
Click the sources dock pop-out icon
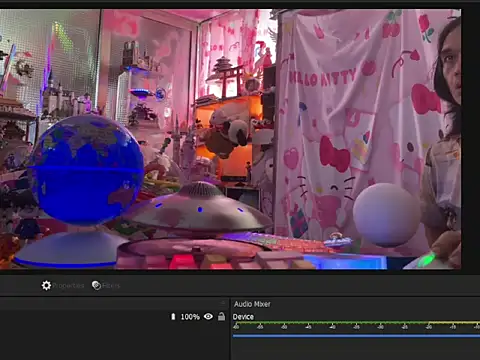click(x=223, y=303)
